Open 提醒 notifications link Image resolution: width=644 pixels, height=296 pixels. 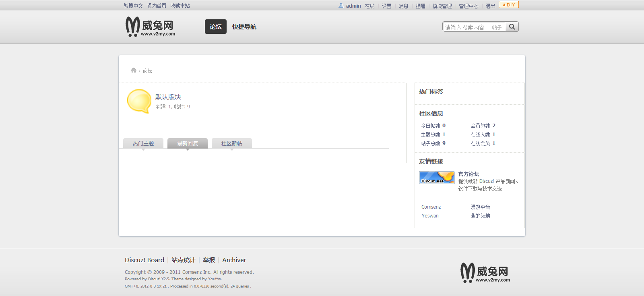(421, 6)
